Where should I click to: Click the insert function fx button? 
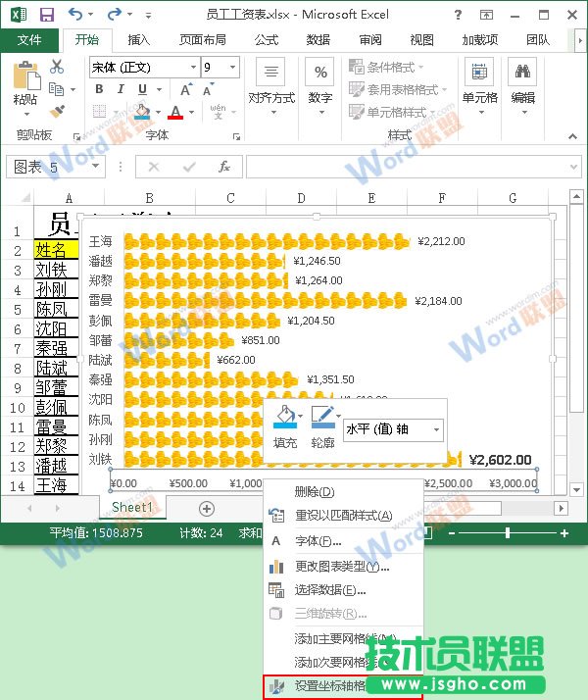[224, 167]
